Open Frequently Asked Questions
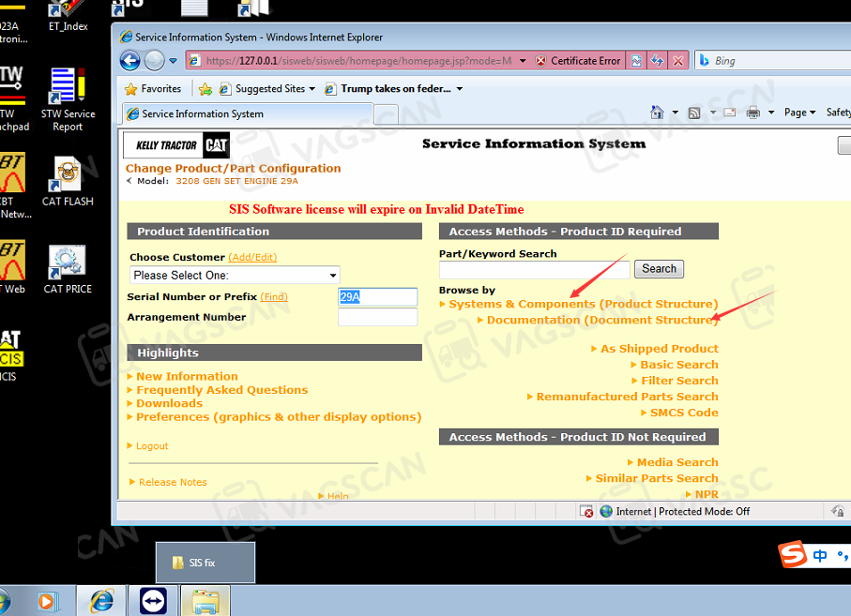This screenshot has width=851, height=616. [x=222, y=390]
